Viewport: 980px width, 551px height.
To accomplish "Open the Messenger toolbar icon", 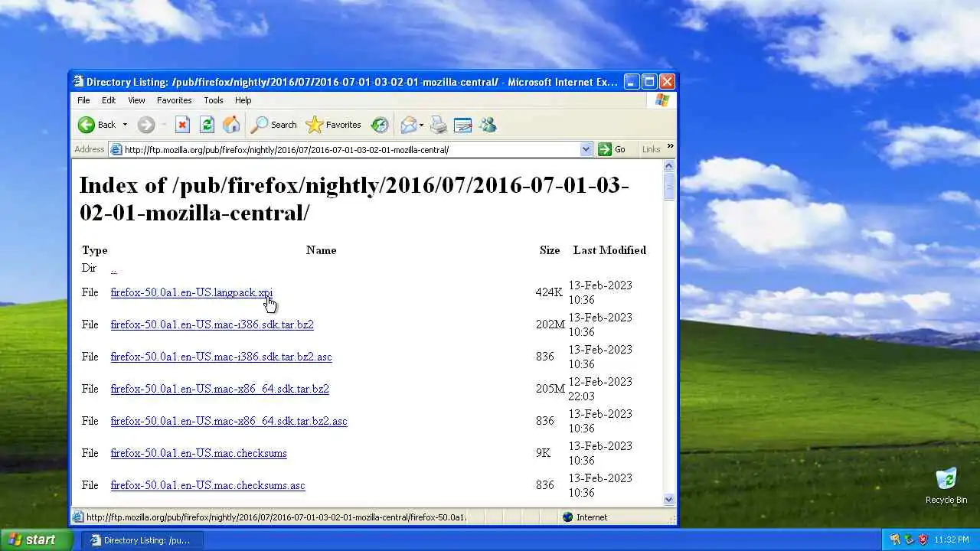I will (488, 125).
